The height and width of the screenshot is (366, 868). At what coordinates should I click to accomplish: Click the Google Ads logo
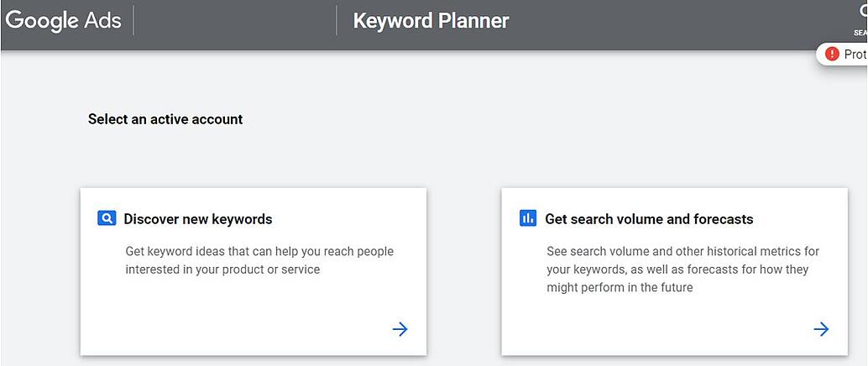[x=63, y=21]
